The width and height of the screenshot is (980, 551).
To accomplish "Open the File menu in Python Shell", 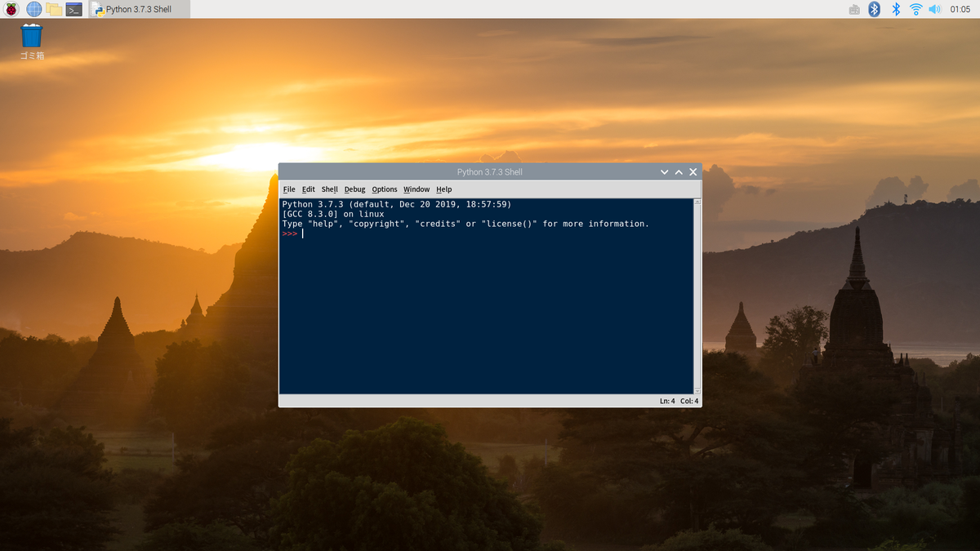I will tap(289, 189).
